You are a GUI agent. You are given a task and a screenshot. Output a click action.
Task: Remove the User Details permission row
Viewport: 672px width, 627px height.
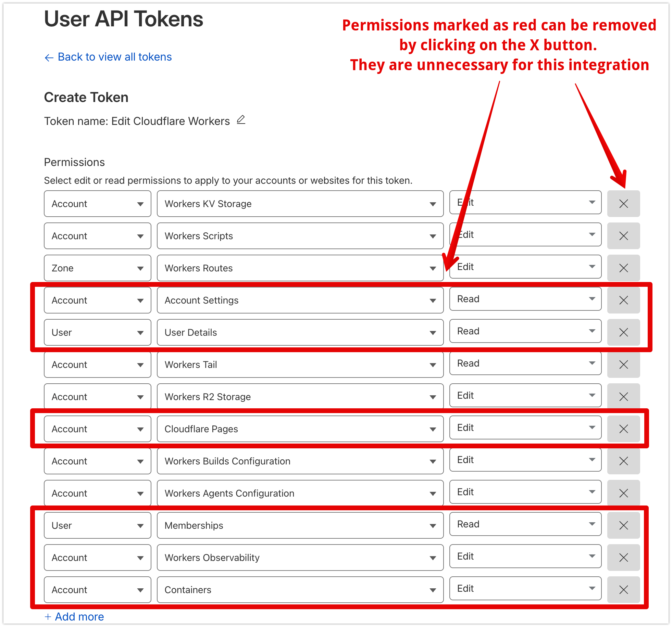point(623,332)
